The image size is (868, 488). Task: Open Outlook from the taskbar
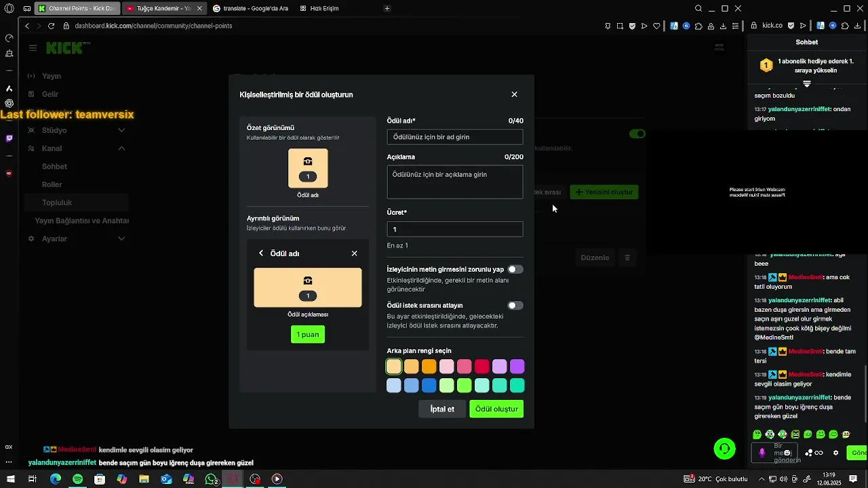pos(166,479)
